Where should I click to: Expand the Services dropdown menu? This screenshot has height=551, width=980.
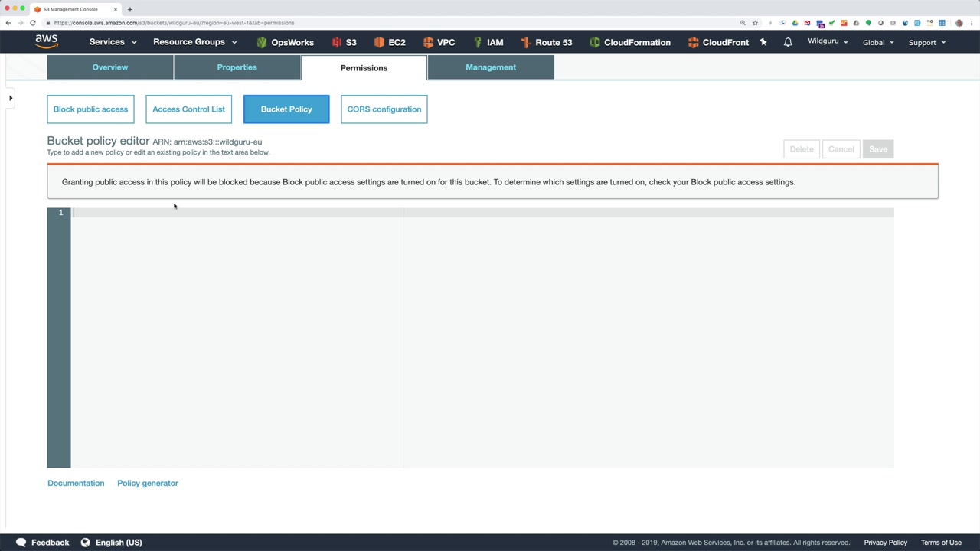pos(113,42)
